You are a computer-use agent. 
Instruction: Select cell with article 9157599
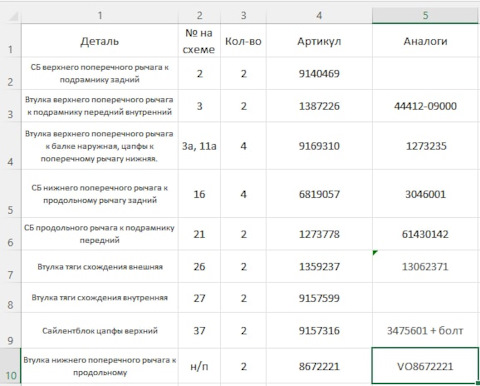[x=319, y=298]
